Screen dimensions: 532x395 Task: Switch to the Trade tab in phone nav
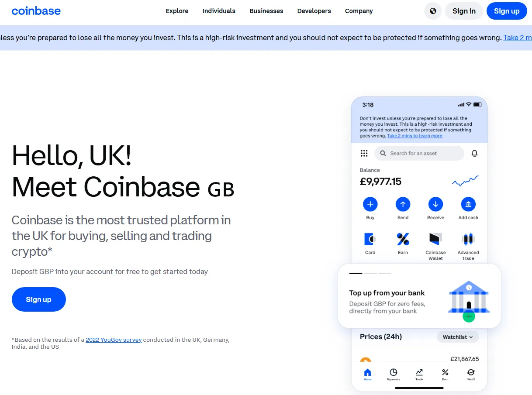click(419, 374)
